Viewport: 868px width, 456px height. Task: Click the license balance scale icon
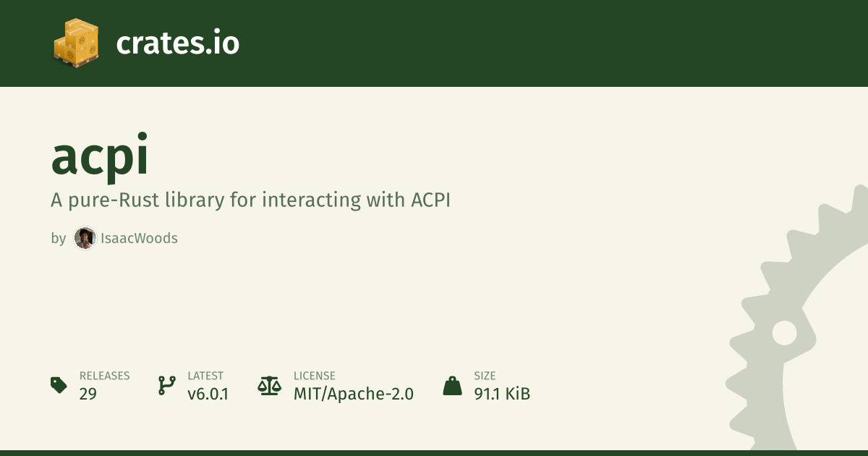[269, 385]
